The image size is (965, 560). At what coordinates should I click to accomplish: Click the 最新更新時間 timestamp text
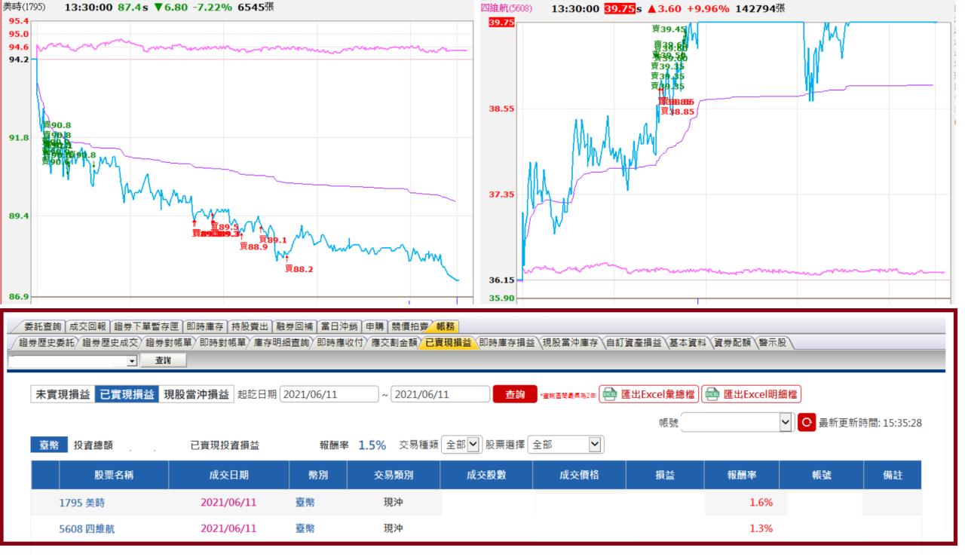point(870,423)
